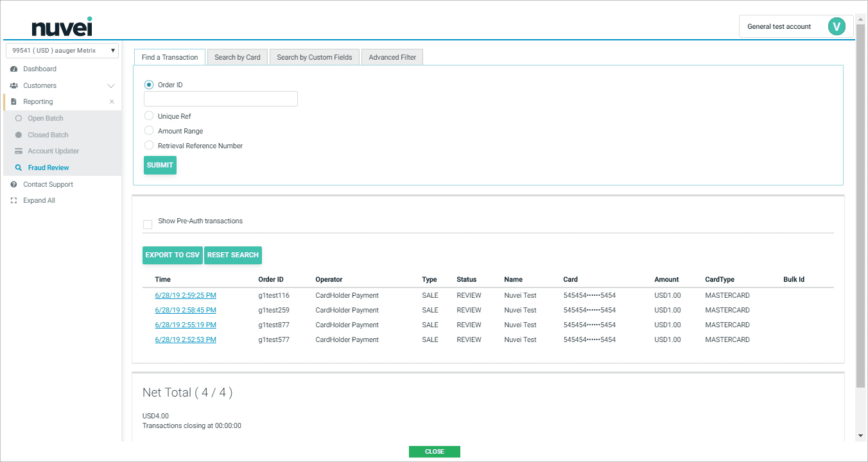The width and height of the screenshot is (868, 462).
Task: Expand the Customers menu chevron
Action: 111,86
